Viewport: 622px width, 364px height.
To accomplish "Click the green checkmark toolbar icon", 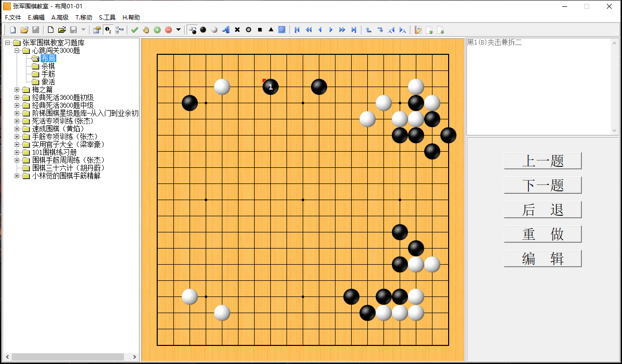I will pos(135,30).
